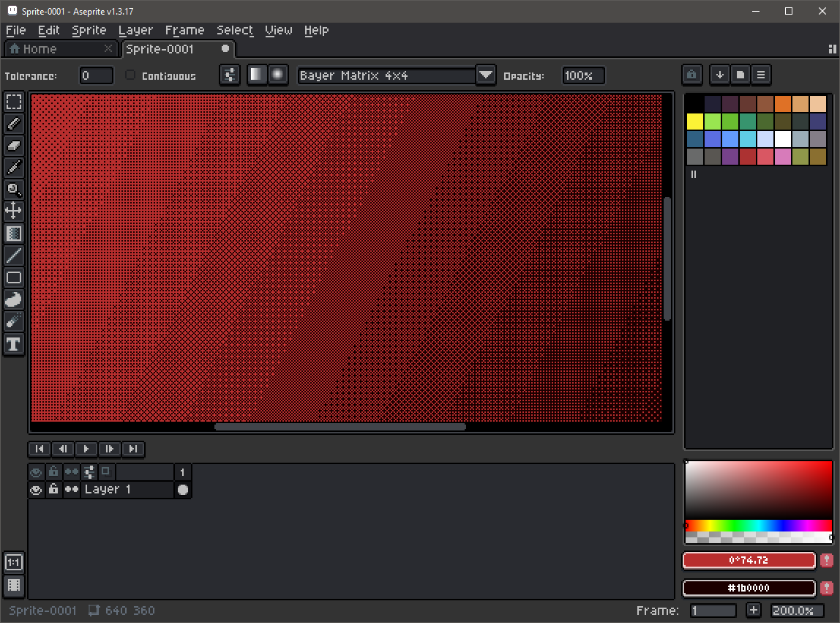Viewport: 840px width, 623px height.
Task: Click the timeline header cel square icon
Action: (x=105, y=471)
